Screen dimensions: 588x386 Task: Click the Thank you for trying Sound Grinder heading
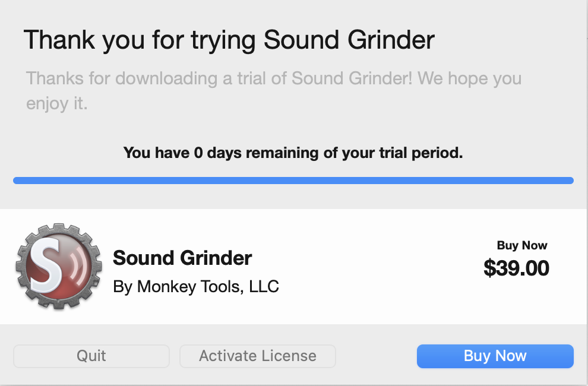[x=229, y=40]
